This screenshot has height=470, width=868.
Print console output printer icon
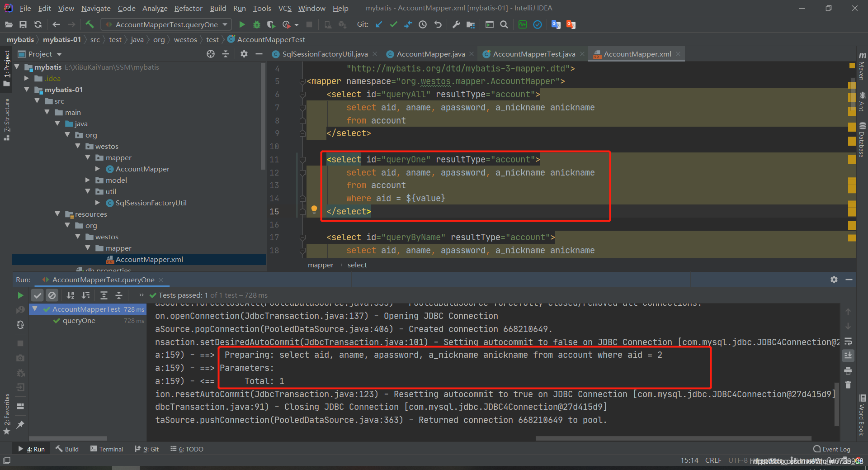coord(848,370)
